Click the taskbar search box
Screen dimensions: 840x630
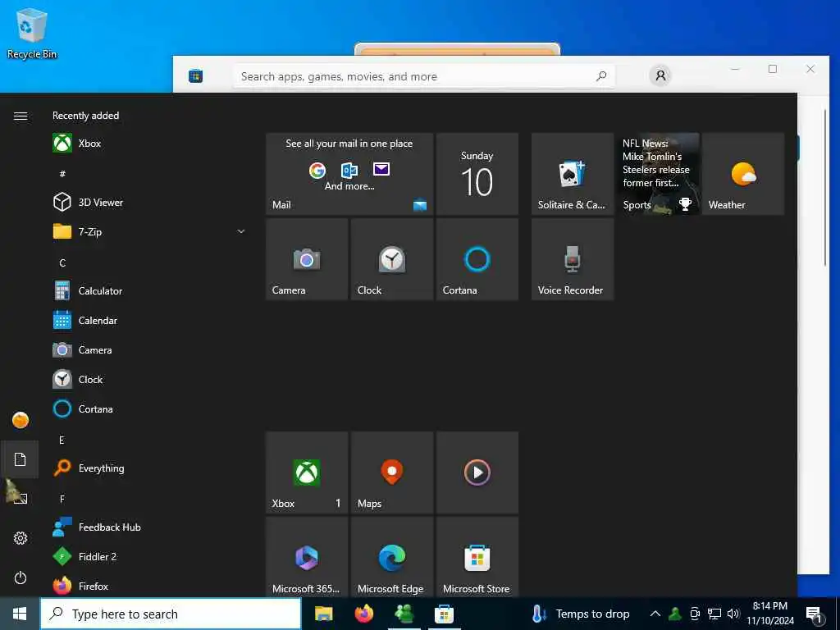[x=171, y=614]
